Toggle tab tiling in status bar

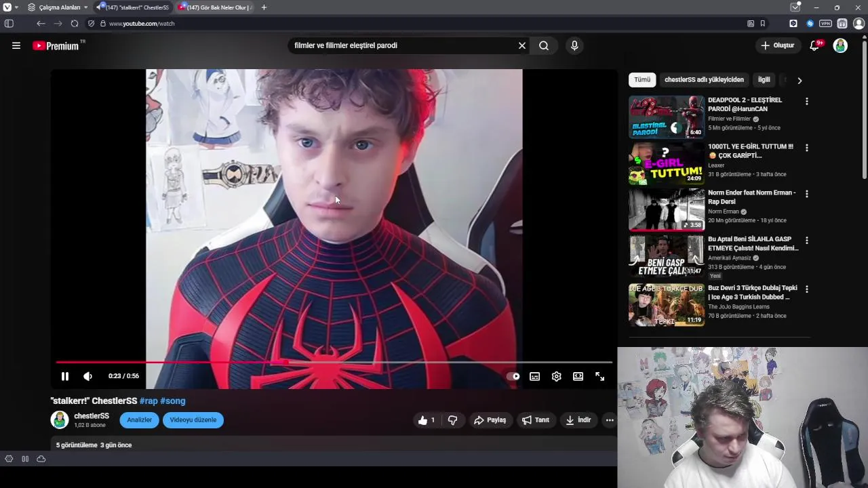(x=25, y=459)
